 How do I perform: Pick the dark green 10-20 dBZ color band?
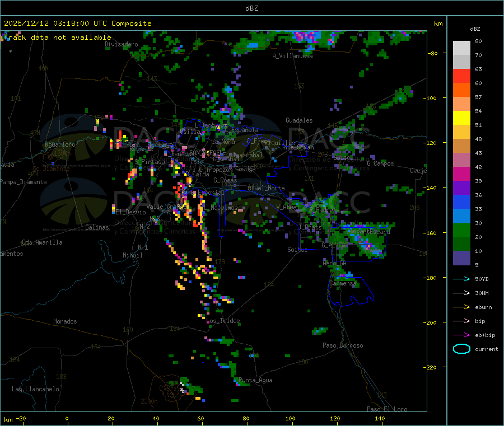[461, 244]
